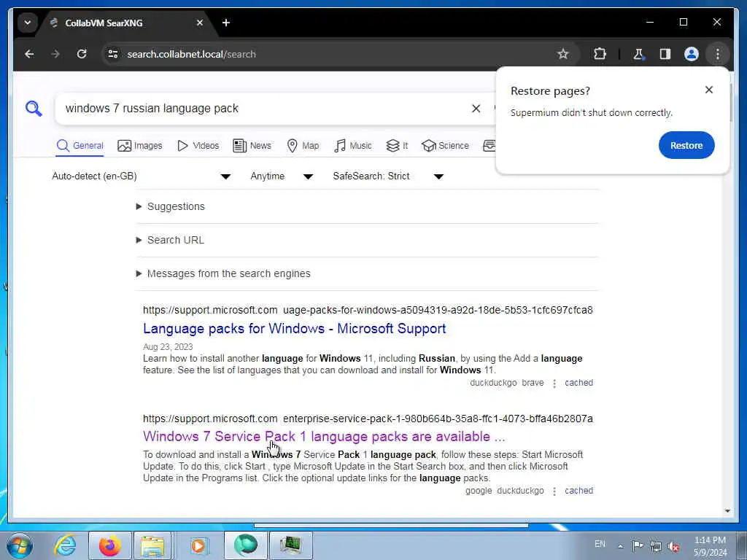747x560 pixels.
Task: Open a new tab with the plus button
Action: (x=226, y=23)
